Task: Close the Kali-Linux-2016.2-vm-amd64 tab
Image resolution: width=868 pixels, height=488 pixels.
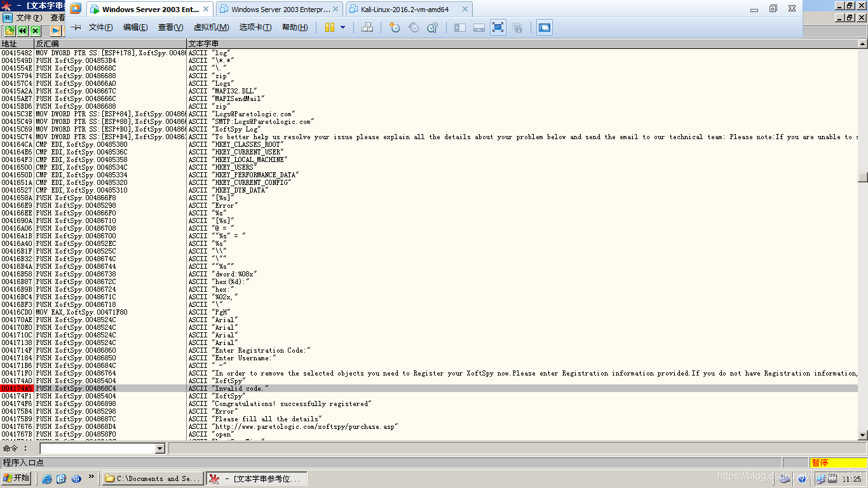Action: (465, 10)
